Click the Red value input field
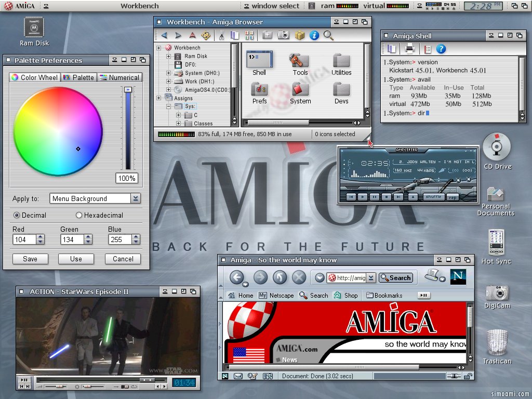 tap(24, 240)
